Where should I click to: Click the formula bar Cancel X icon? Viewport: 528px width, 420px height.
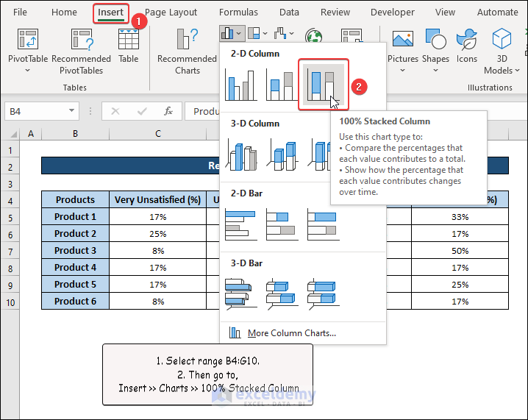115,111
